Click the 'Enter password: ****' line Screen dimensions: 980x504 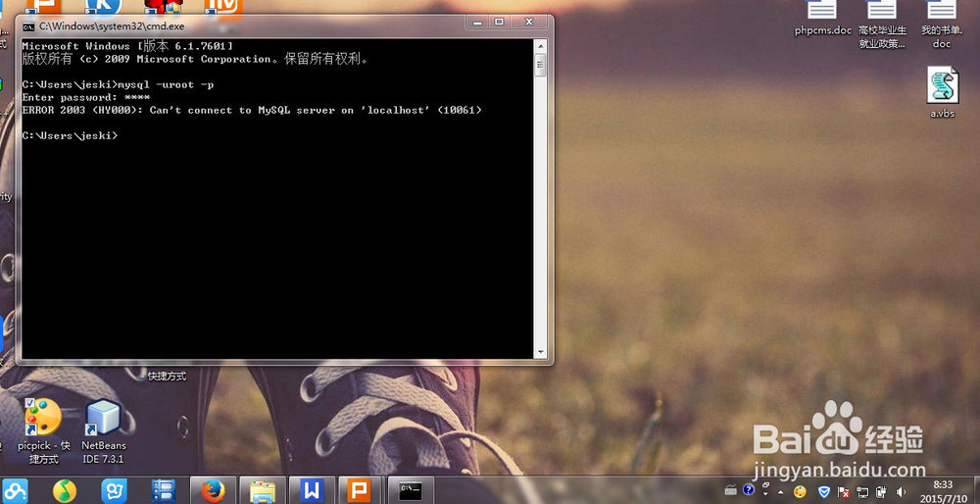point(85,97)
